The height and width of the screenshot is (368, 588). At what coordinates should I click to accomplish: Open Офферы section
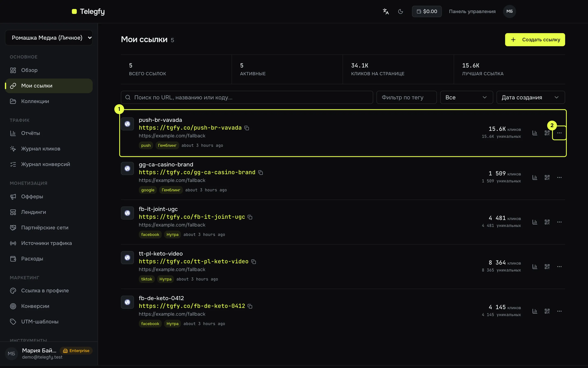coord(49,196)
